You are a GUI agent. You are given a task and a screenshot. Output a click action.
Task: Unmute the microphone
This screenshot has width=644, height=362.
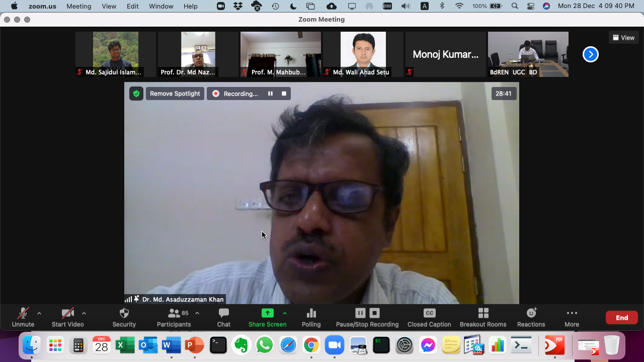(23, 313)
